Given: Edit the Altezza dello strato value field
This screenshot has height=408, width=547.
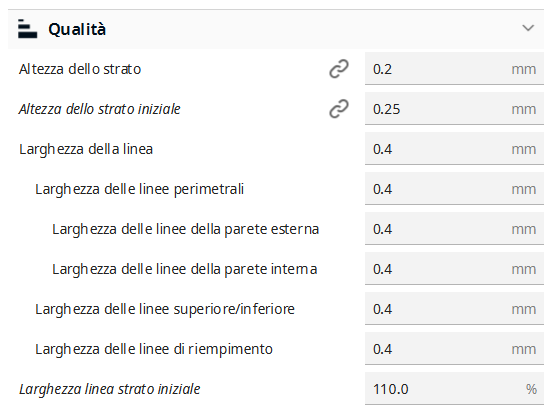Looking at the screenshot, I should [x=454, y=69].
